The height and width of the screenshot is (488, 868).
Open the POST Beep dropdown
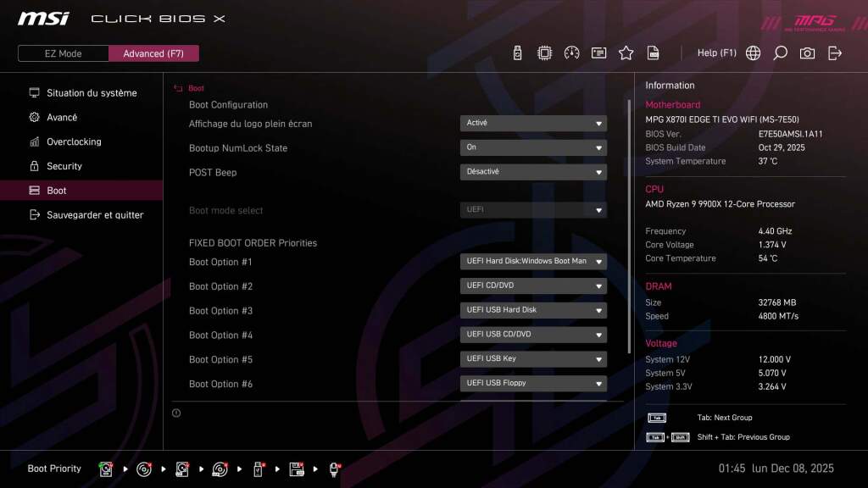coord(533,172)
